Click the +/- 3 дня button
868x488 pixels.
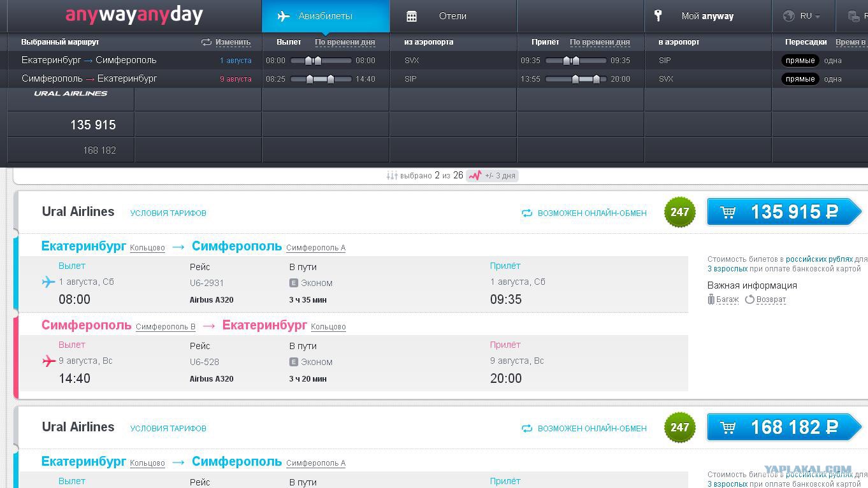coord(491,175)
